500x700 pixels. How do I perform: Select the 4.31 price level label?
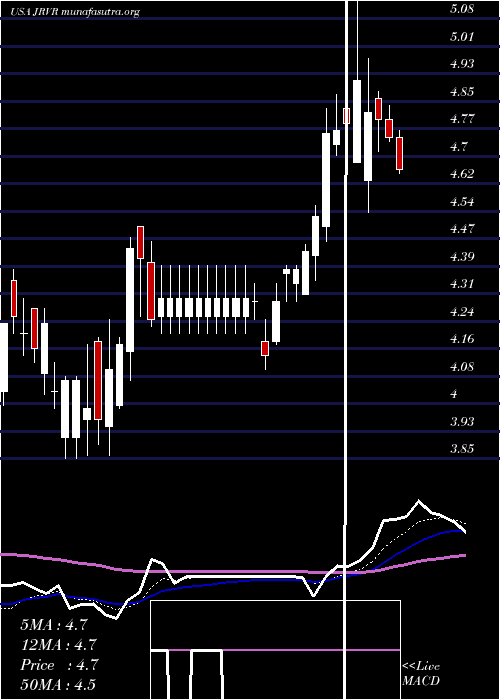pyautogui.click(x=462, y=284)
